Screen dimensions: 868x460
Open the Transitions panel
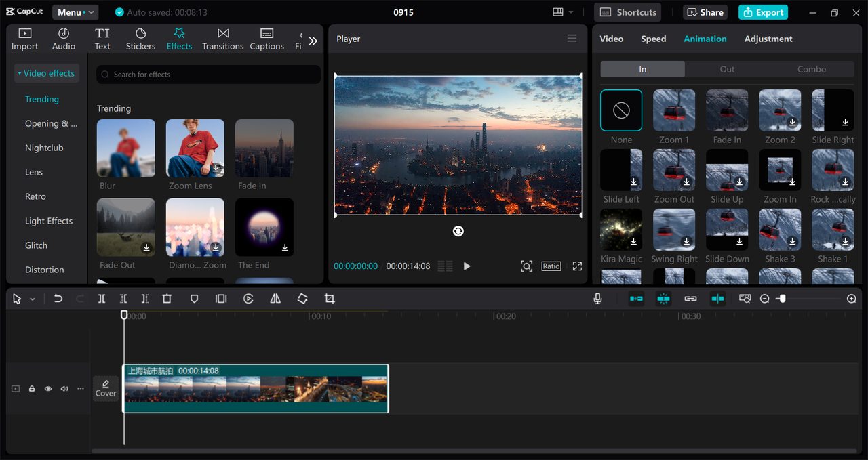click(x=223, y=39)
